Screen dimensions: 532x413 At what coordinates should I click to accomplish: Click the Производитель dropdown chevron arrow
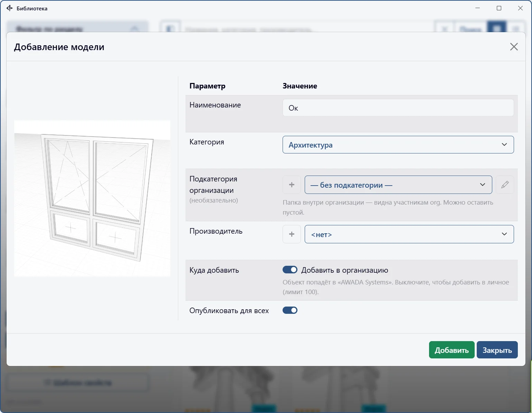[504, 234]
